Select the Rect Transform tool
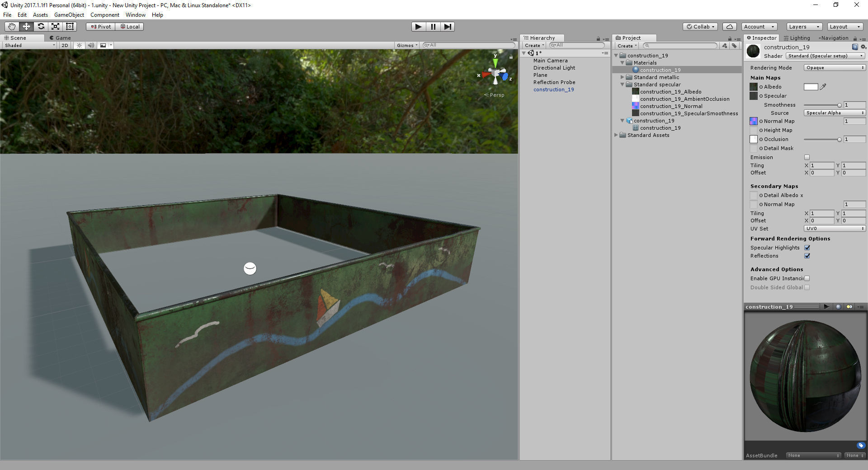 (70, 27)
